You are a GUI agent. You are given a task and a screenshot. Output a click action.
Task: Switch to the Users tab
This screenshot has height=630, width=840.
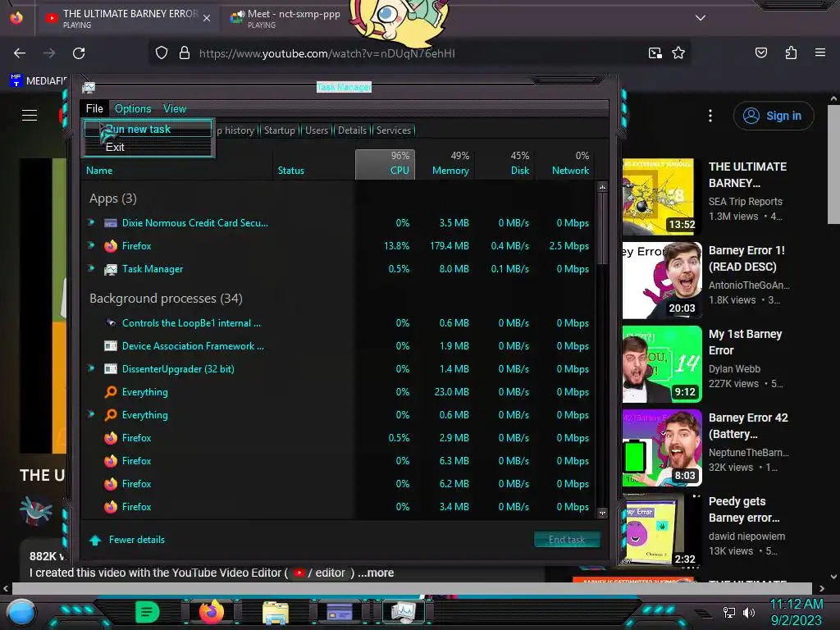[x=316, y=130]
